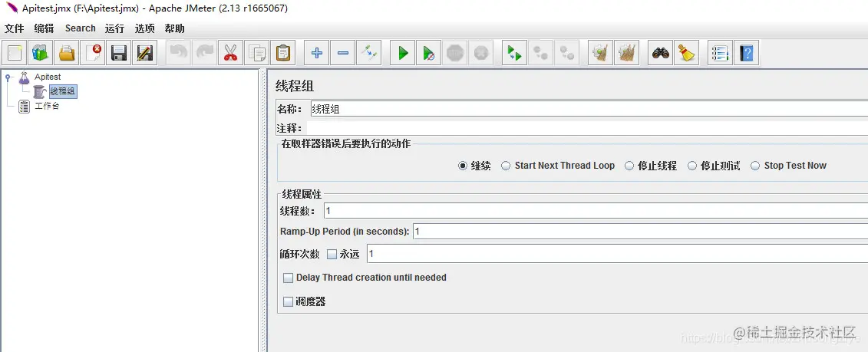Click the Cut scissors icon
This screenshot has width=868, height=352.
pos(230,53)
